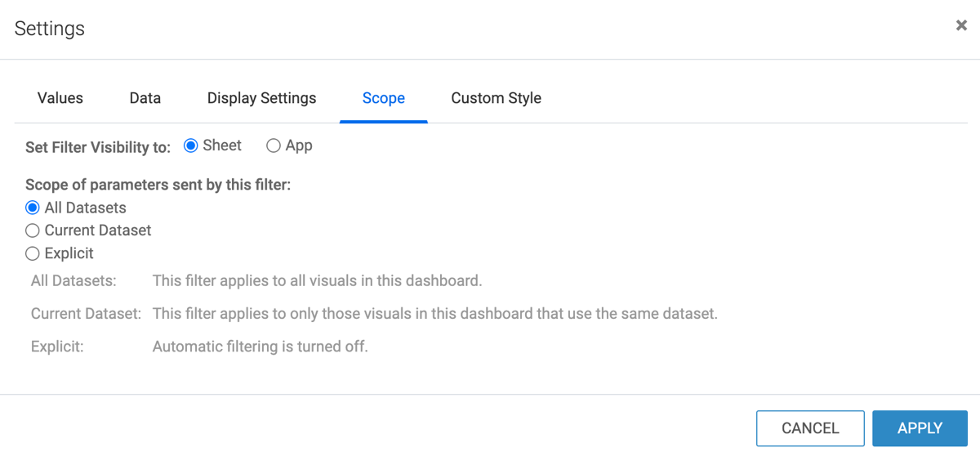Select the Current Dataset radio button
Viewport: 980px width, 461px height.
pos(33,230)
